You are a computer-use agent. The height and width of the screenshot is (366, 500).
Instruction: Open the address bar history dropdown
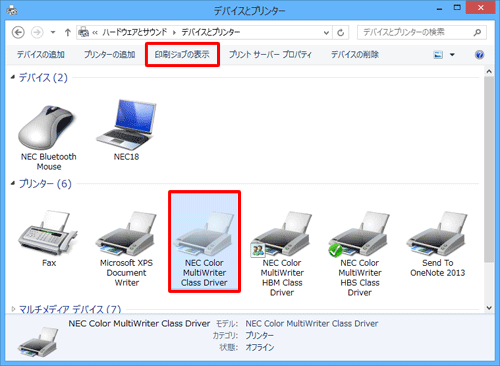(326, 33)
